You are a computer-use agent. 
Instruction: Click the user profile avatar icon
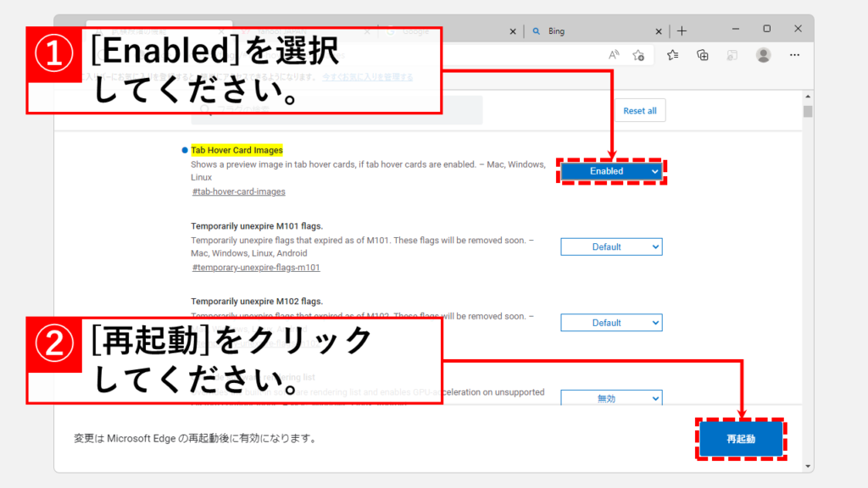click(764, 55)
